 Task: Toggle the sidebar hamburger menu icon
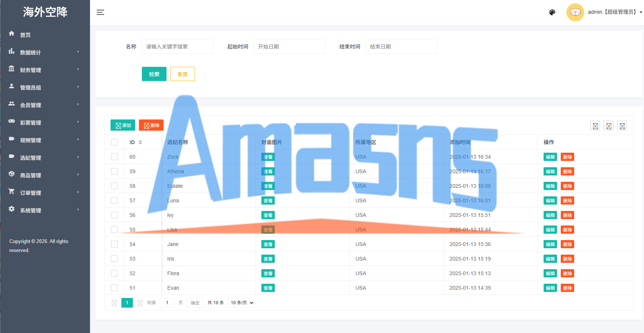(x=100, y=12)
